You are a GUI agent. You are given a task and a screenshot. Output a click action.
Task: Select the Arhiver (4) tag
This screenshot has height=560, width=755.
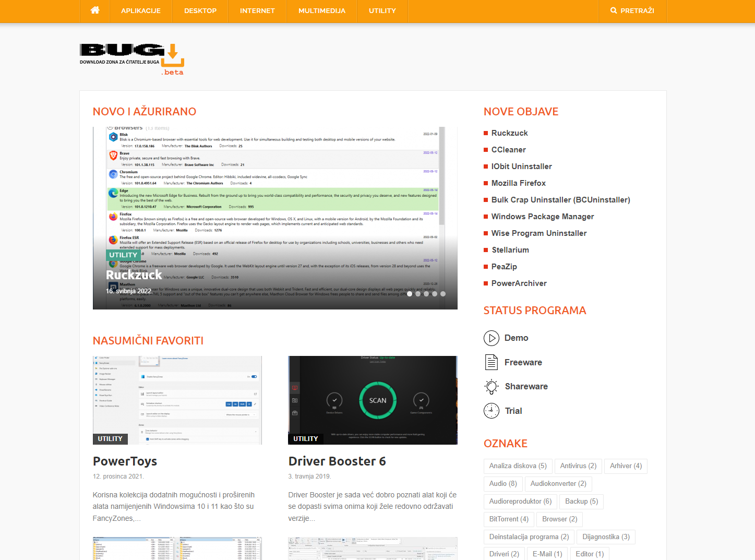626,466
